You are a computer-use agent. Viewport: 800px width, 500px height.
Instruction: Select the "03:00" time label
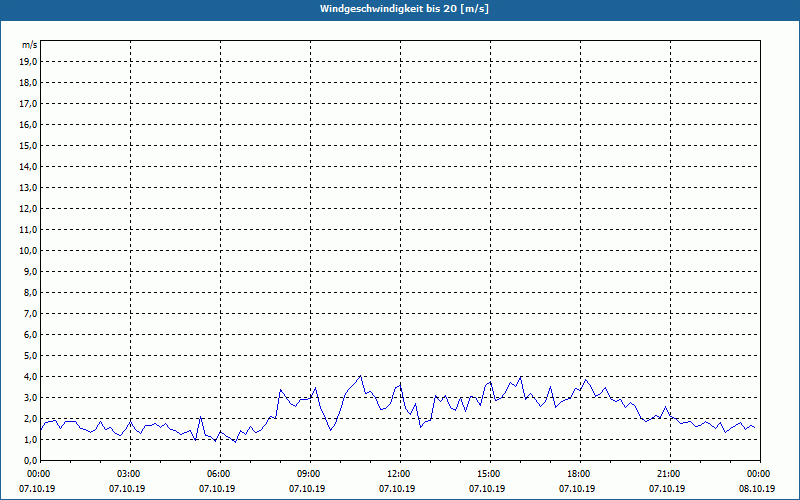128,474
